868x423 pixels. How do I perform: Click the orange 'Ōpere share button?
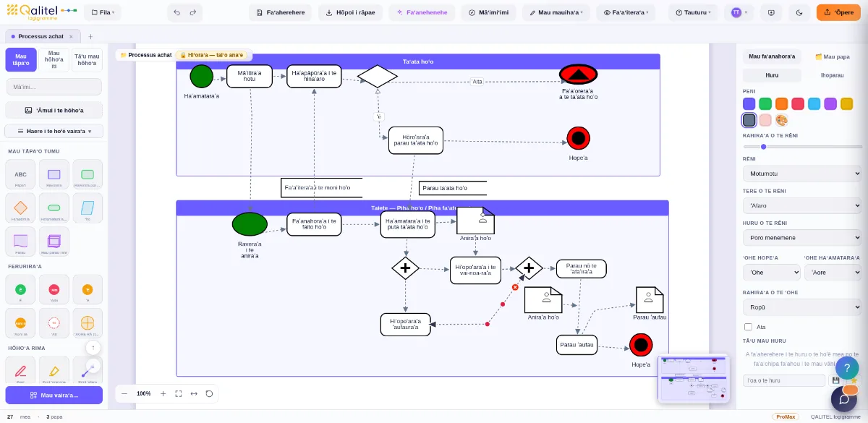[838, 12]
